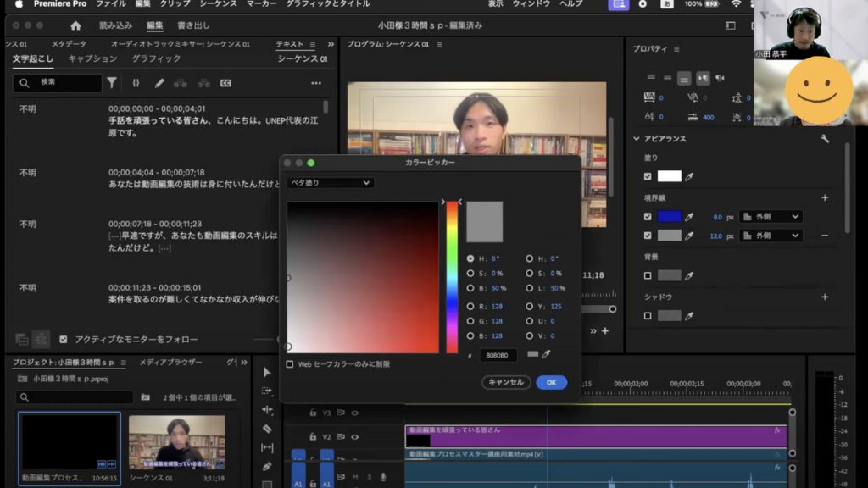This screenshot has width=868, height=488.
Task: Open the Program monitor panel menu
Action: point(440,44)
